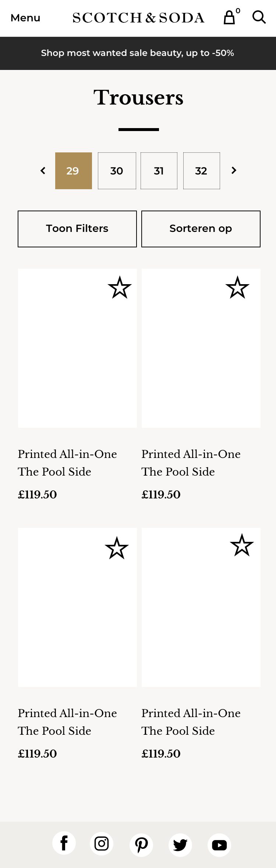Toggle wishlist star on top-right product
Screen dimensions: 276x868
tap(237, 287)
